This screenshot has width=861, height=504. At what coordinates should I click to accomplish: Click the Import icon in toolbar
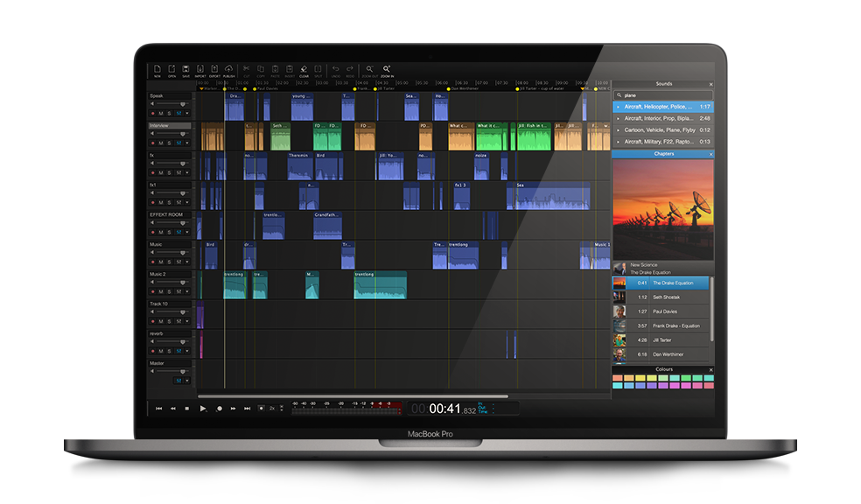pos(200,69)
